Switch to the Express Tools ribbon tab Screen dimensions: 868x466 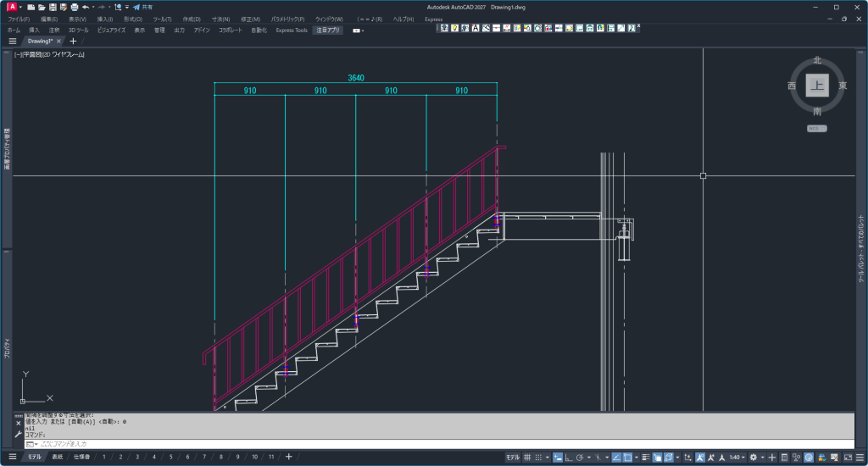pyautogui.click(x=292, y=30)
